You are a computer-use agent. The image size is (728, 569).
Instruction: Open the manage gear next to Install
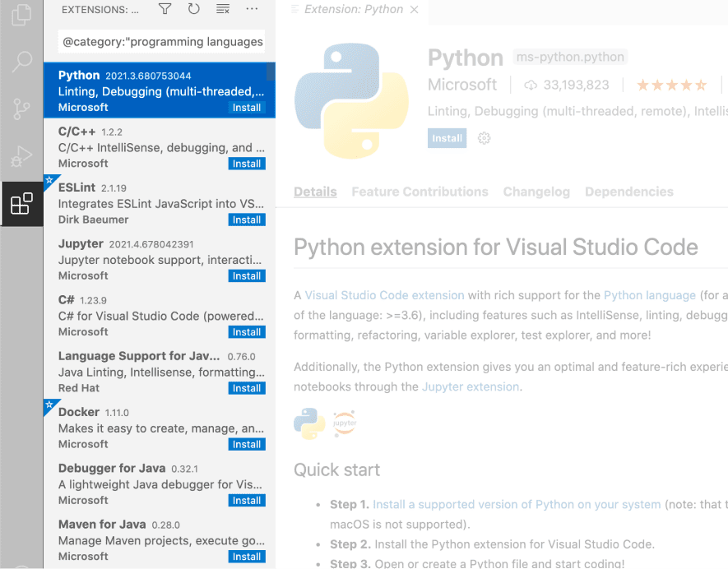[x=484, y=138]
